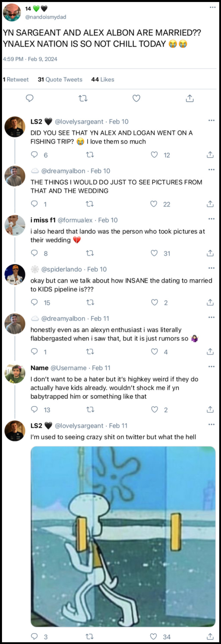Open more options on the main tweet

213,7
